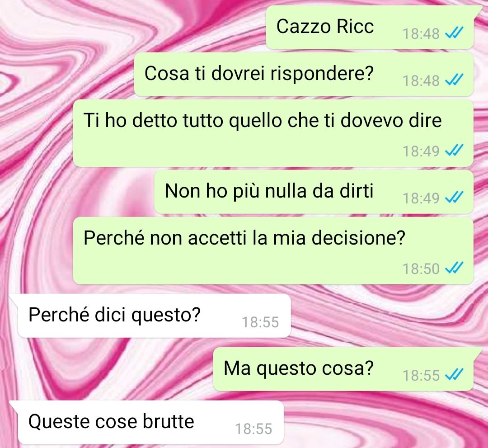
Task: Click the 18:50 timestamp label
Action: (421, 269)
